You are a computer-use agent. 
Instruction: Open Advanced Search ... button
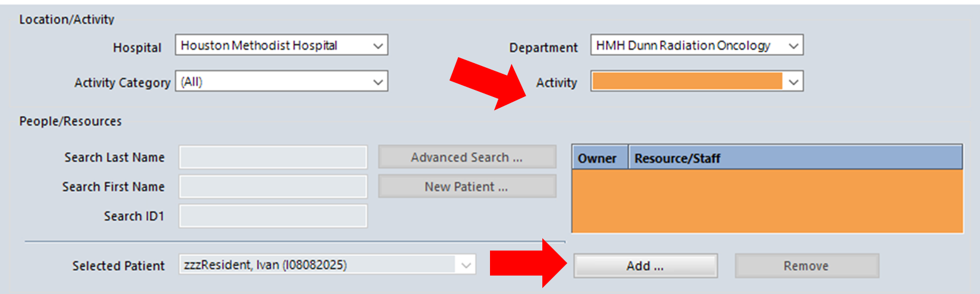coord(467,157)
